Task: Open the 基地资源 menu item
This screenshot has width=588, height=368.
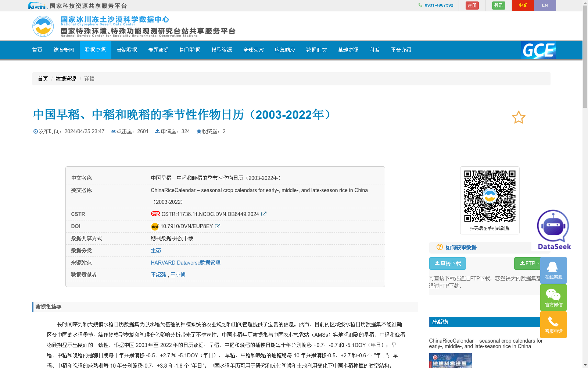Action: pos(348,50)
